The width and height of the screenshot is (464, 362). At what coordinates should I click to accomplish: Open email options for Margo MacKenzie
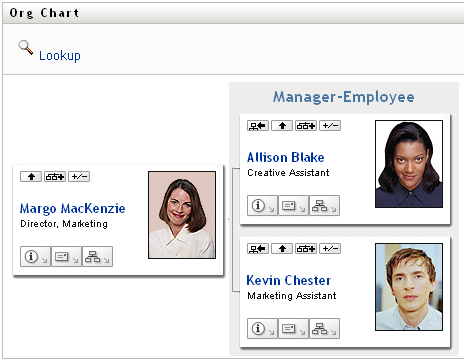tap(66, 257)
